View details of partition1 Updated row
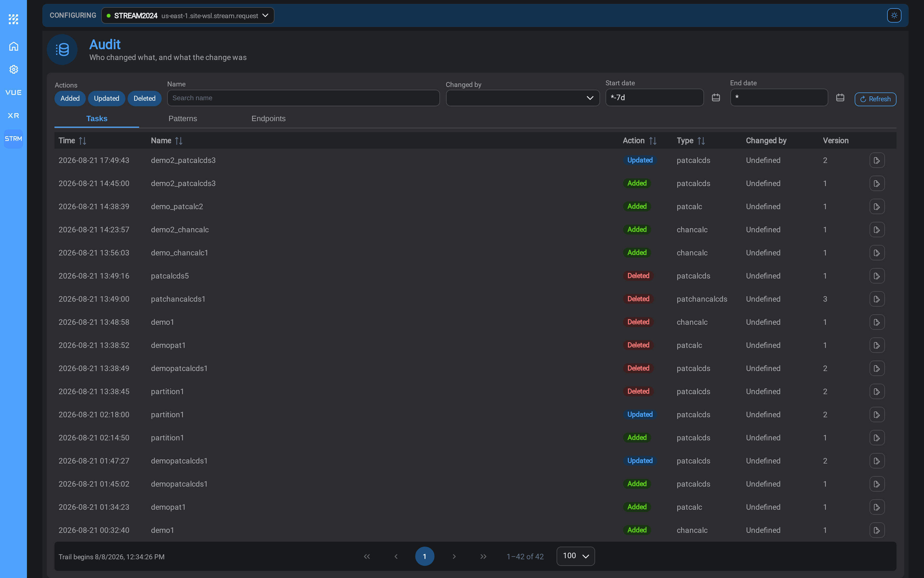Image resolution: width=924 pixels, height=578 pixels. click(x=877, y=415)
